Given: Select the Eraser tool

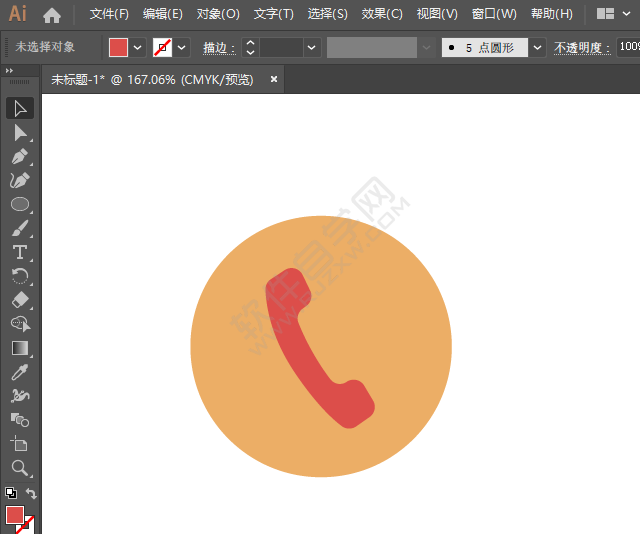Looking at the screenshot, I should pos(20,300).
